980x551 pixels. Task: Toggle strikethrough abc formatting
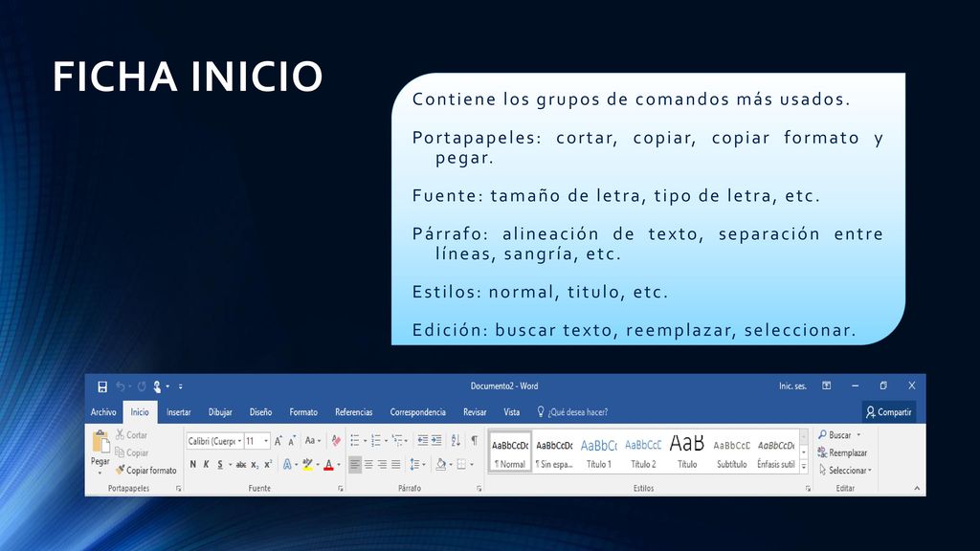pos(241,464)
